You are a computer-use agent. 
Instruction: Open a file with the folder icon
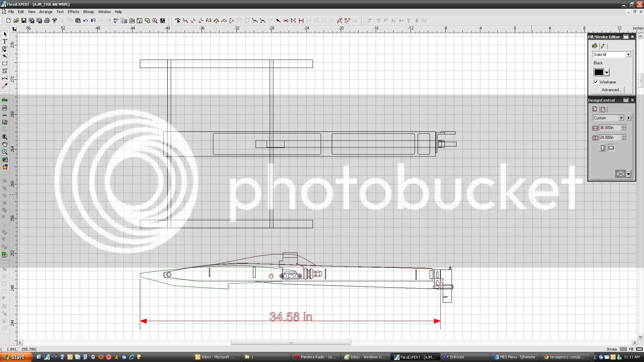(16, 20)
